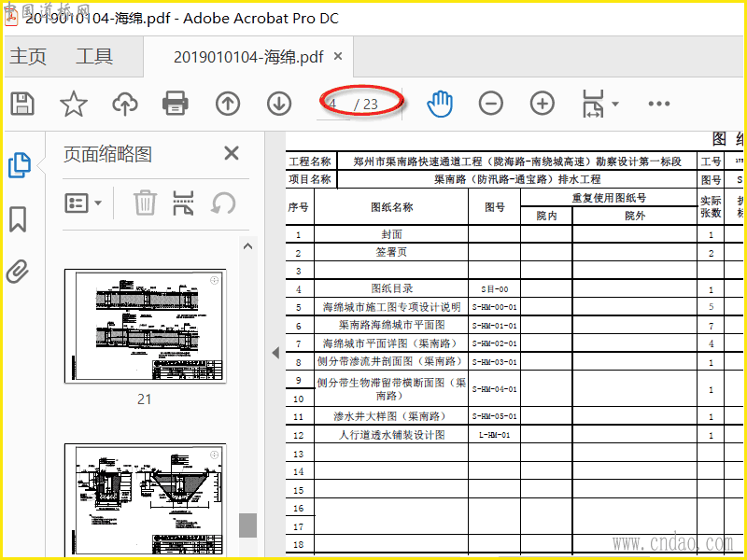The height and width of the screenshot is (560, 747).
Task: Select page 21 thumbnail
Action: 146,326
